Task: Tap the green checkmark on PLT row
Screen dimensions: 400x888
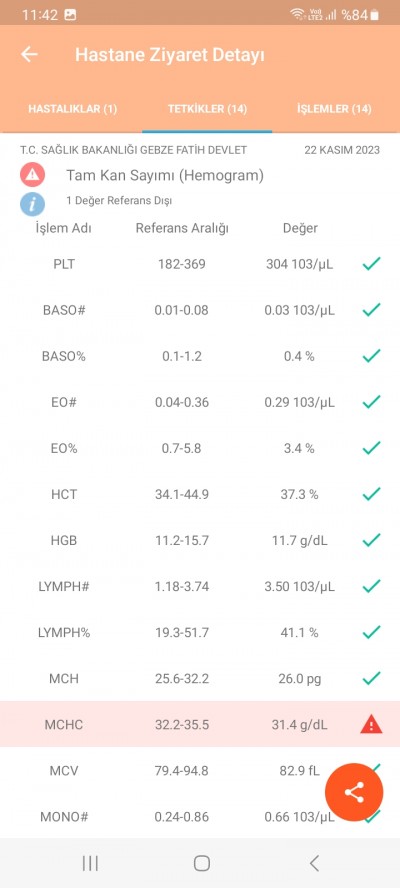Action: pyautogui.click(x=371, y=263)
